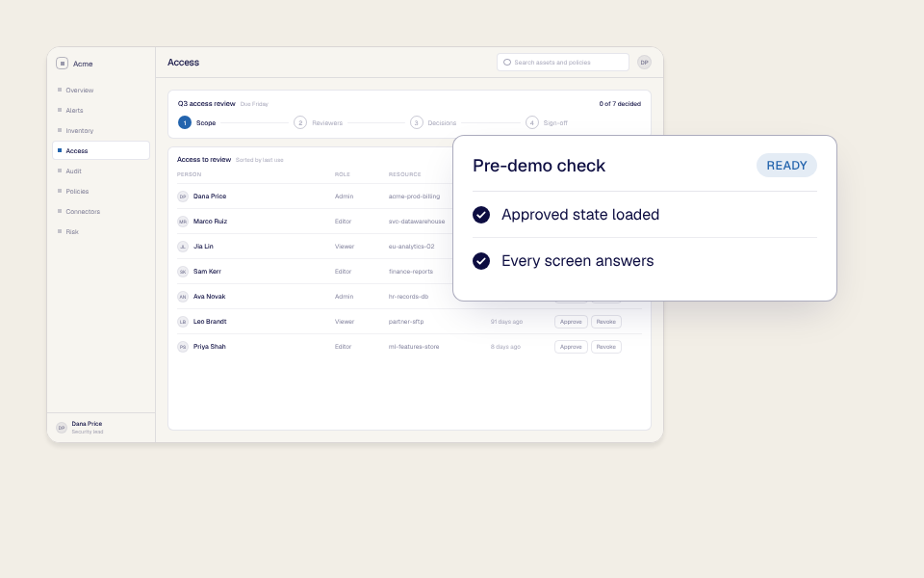
Task: Revoke Leo Brandt's access
Action: pos(605,322)
